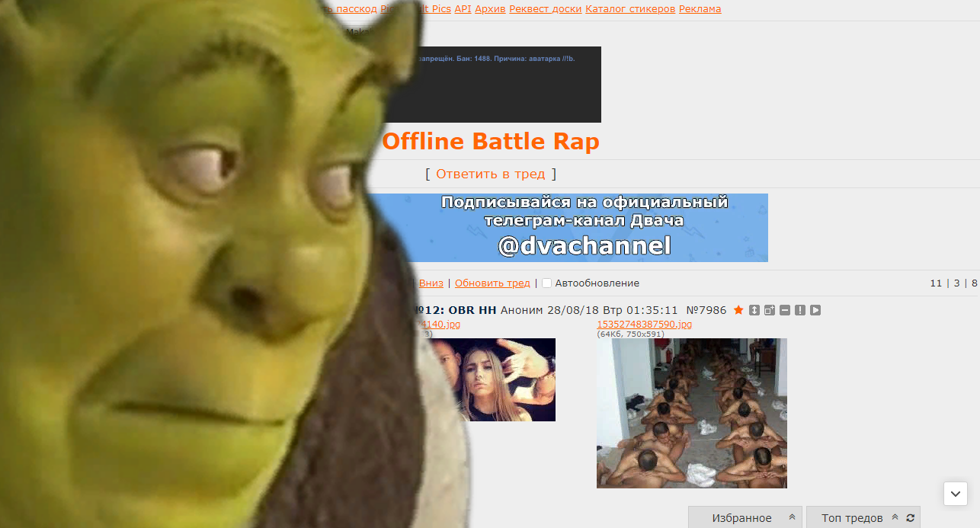
Task: Toggle the Автообновление checkbox
Action: click(546, 283)
